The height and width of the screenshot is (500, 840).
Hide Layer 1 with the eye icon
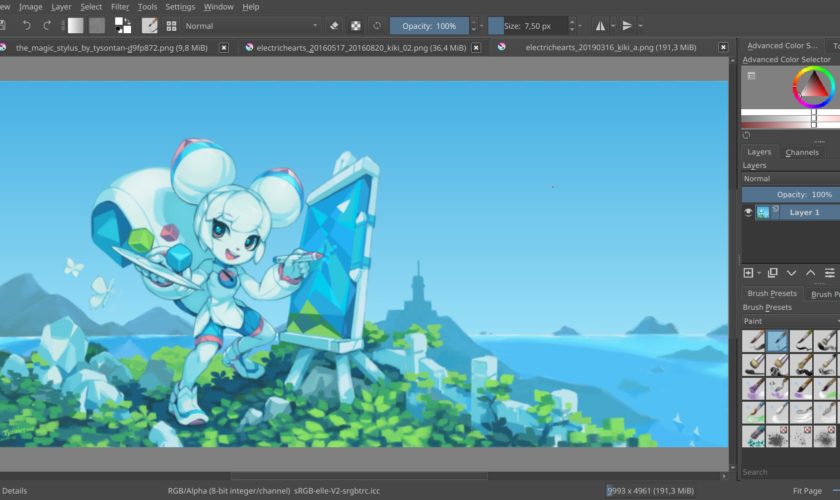748,212
